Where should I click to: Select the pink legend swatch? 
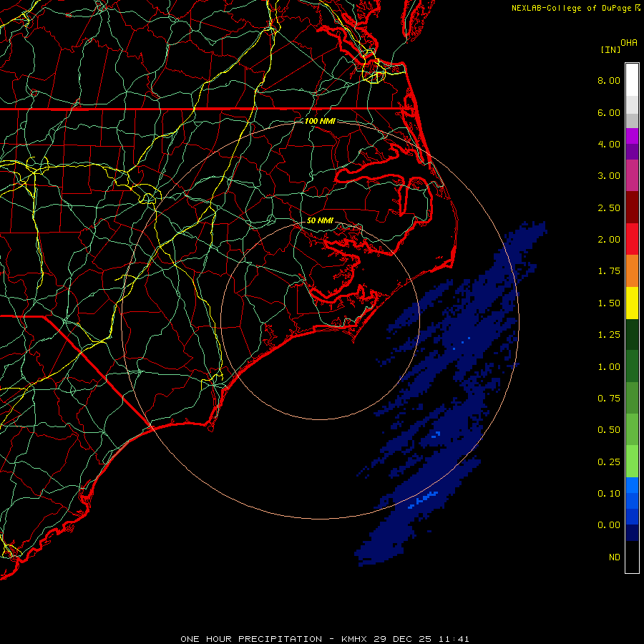632,176
